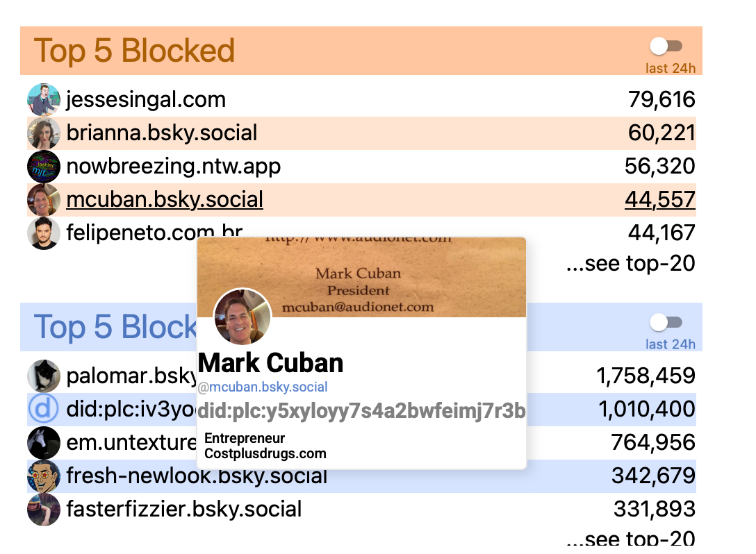
Task: Click fasterfizzier.bsky.social avatar icon
Action: point(44,510)
